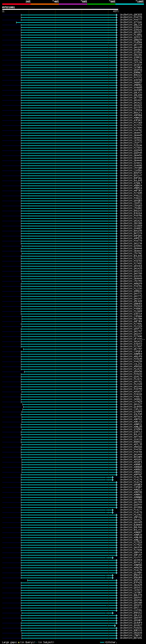Click hit label UniRef100_Q14K89
The height and width of the screenshot is (644, 146).
(x=131, y=406)
